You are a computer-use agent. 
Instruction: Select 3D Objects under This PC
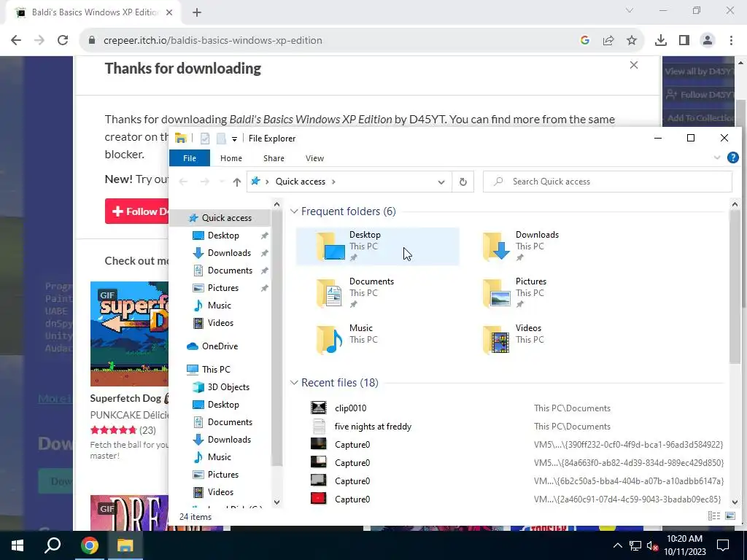click(228, 387)
